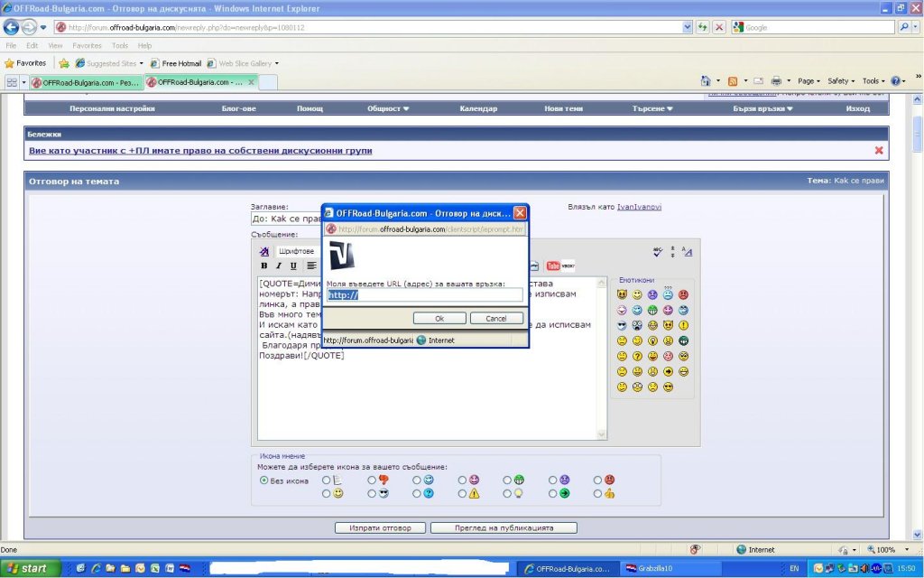Expand the 'Търсене' search dropdown

[x=652, y=108]
